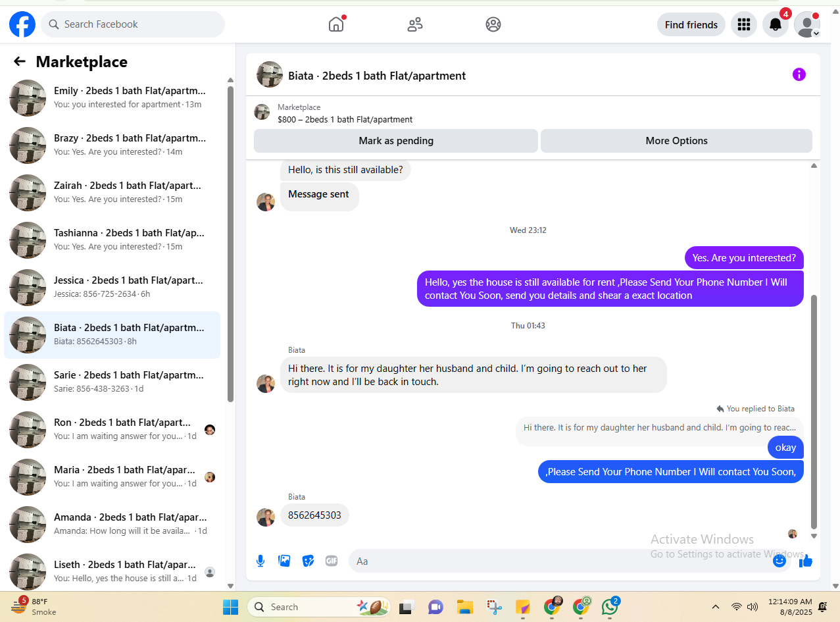
Task: Choose a sticker icon
Action: click(308, 561)
